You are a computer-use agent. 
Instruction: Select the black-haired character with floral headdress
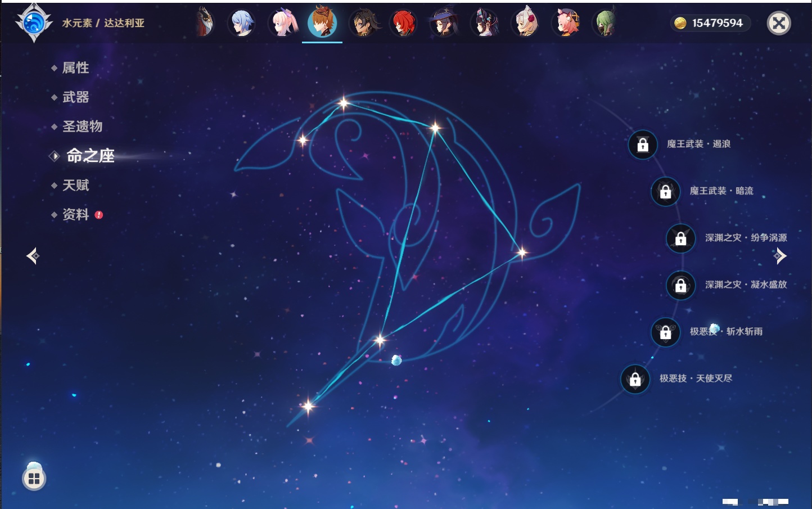[x=485, y=23]
